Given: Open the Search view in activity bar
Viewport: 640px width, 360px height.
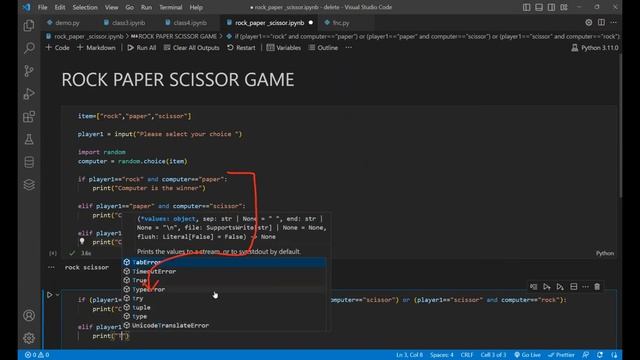Looking at the screenshot, I should point(29,48).
